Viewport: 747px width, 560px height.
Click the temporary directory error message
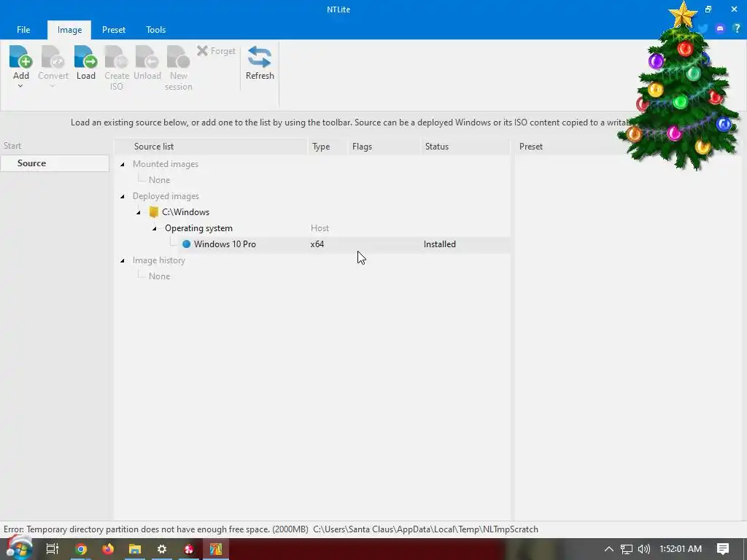[271, 529]
